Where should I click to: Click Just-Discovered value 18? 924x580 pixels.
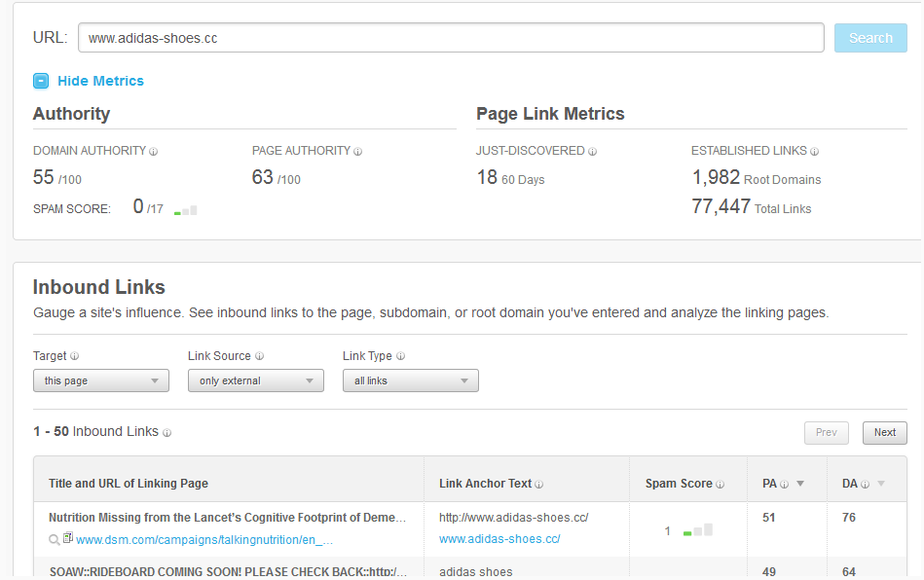[487, 177]
